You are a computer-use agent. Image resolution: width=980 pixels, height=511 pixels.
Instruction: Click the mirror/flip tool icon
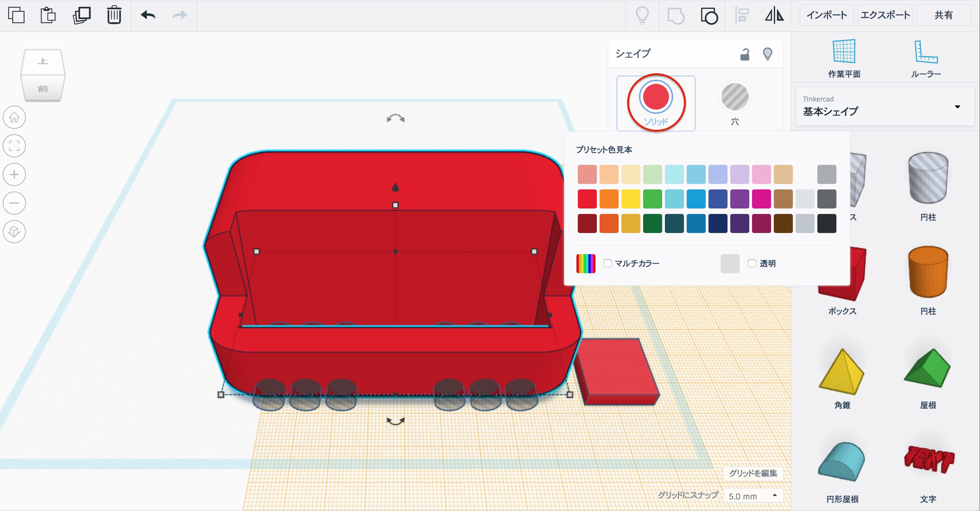pyautogui.click(x=774, y=16)
